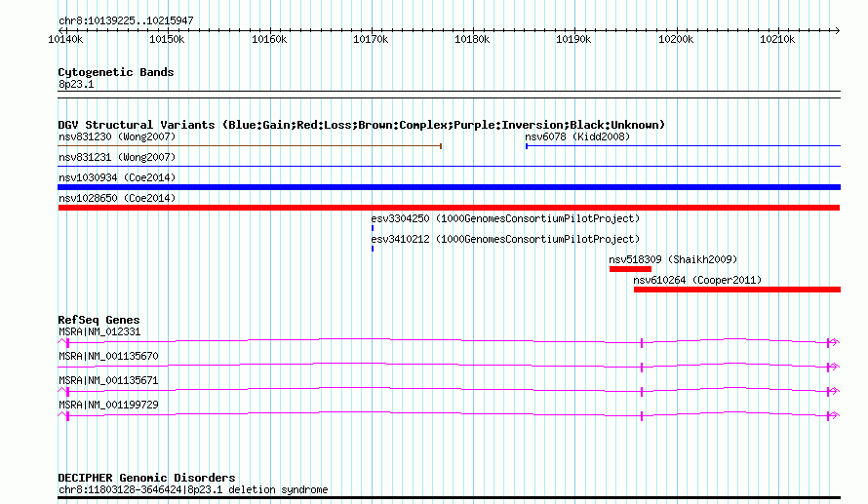
Task: Click the 10190k ruler tick label
Action: tap(573, 39)
